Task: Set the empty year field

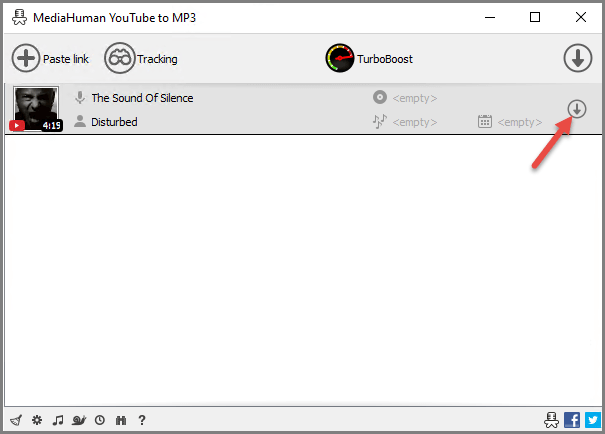Action: point(520,122)
